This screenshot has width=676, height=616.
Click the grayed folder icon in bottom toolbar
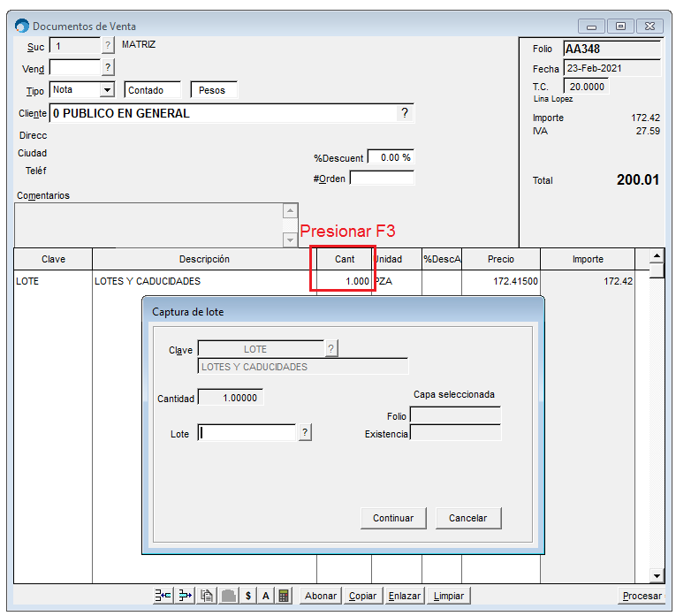tap(229, 596)
